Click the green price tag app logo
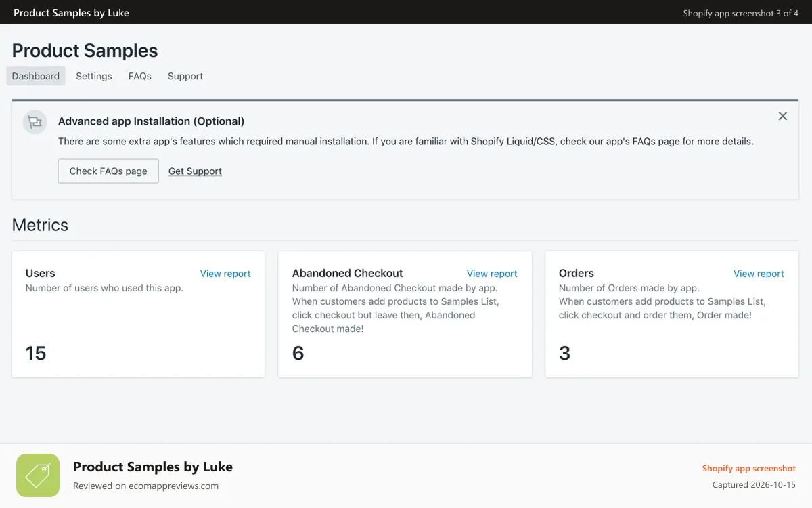This screenshot has height=508, width=812. (x=38, y=475)
